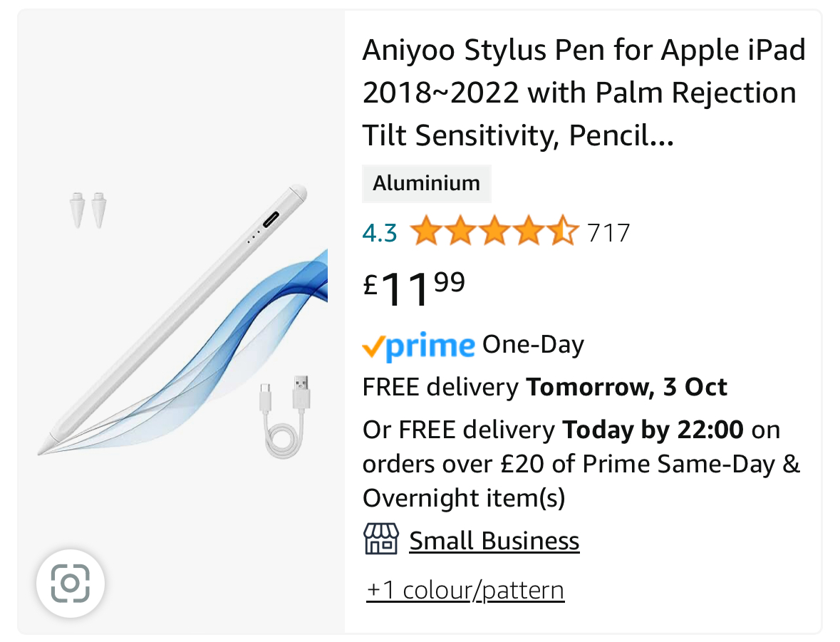Open the +1 colour/pattern options
840x642 pixels.
click(465, 590)
